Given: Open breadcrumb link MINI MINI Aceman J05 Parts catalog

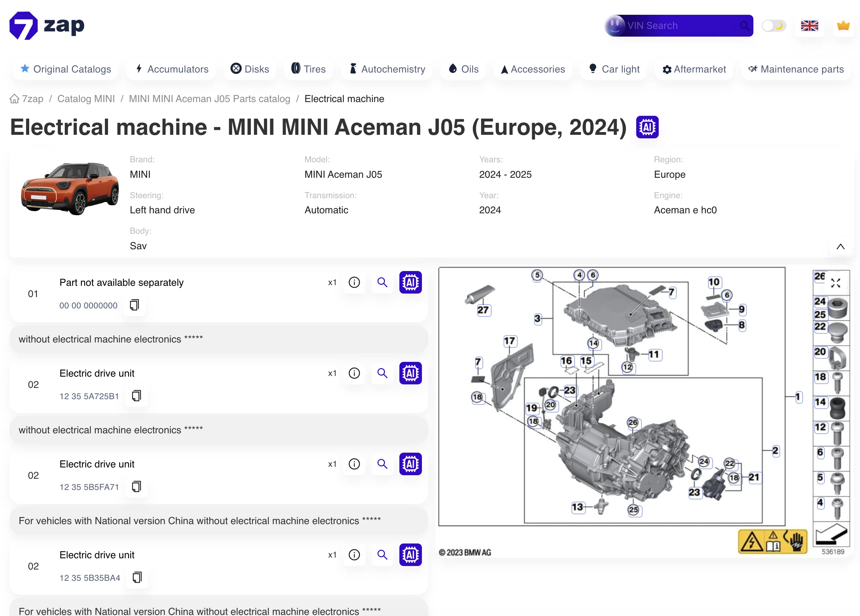Looking at the screenshot, I should pos(209,98).
